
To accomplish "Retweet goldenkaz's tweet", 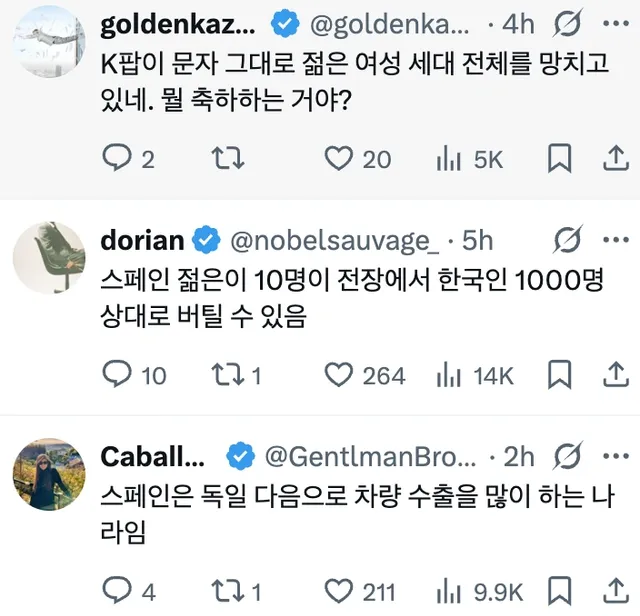I will point(228,158).
